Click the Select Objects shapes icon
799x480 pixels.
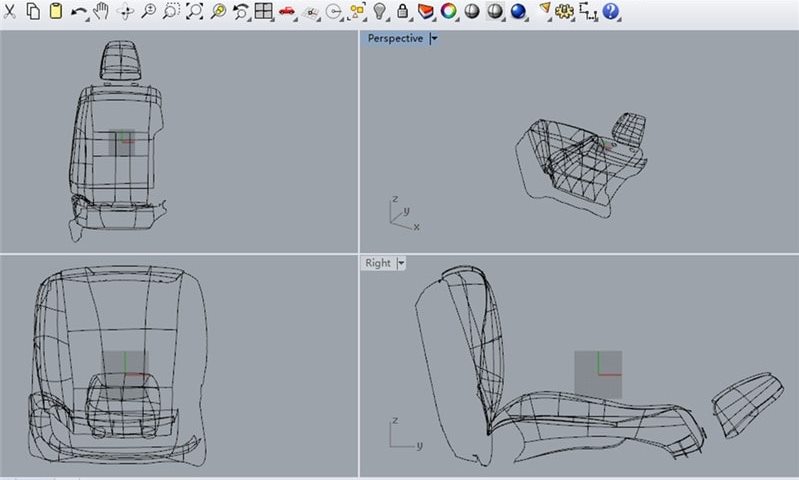click(x=357, y=11)
